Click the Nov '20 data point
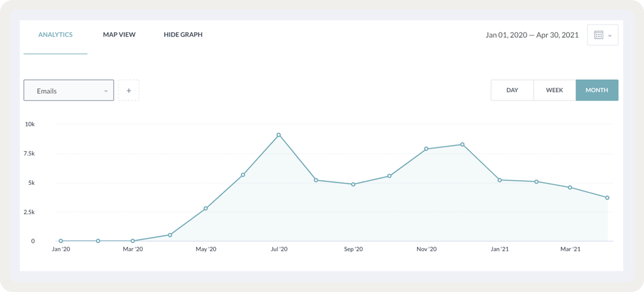Screen dimensions: 644x292 point(426,149)
